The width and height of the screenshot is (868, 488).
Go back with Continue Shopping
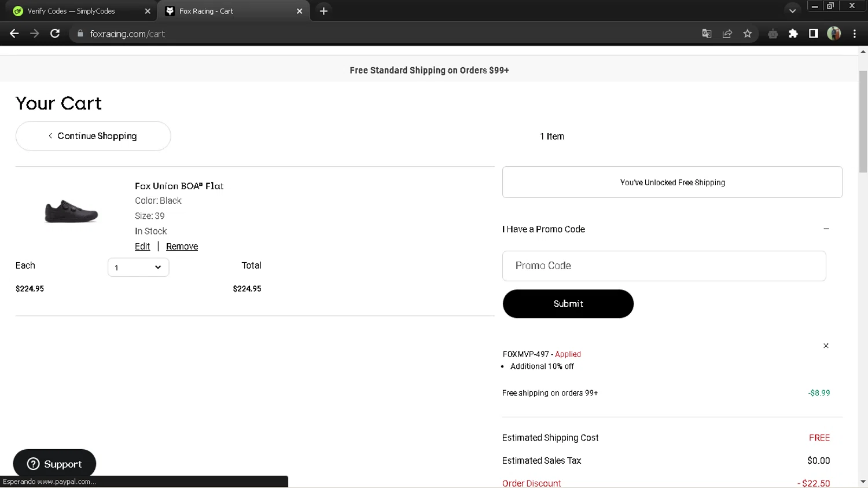[x=93, y=136]
